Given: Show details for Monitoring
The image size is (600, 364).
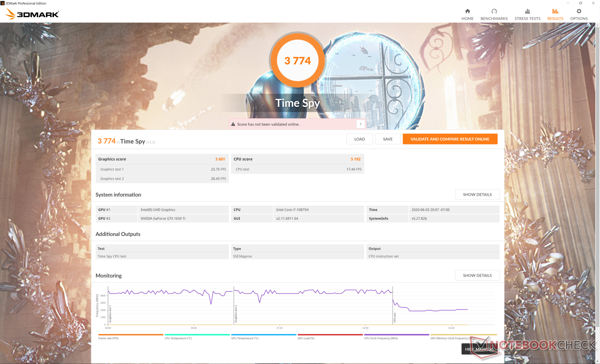Looking at the screenshot, I should (x=477, y=275).
